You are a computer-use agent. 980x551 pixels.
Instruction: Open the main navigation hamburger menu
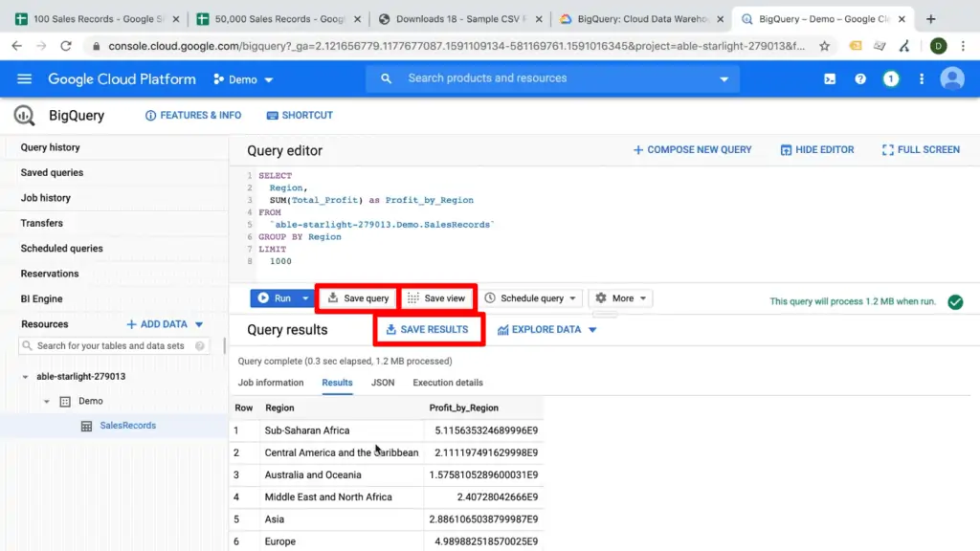click(24, 78)
